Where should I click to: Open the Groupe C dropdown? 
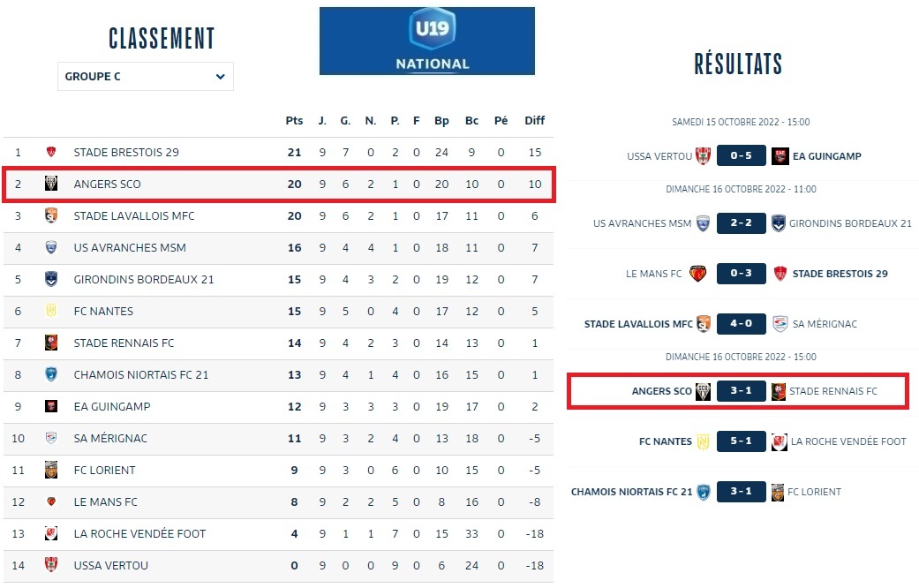(146, 77)
